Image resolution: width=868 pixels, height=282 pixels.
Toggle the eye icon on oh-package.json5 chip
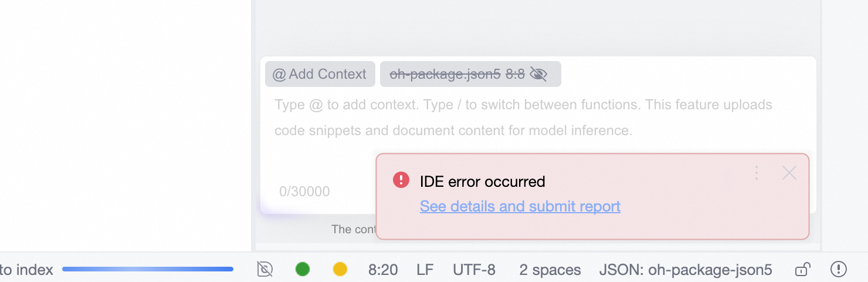click(x=538, y=74)
